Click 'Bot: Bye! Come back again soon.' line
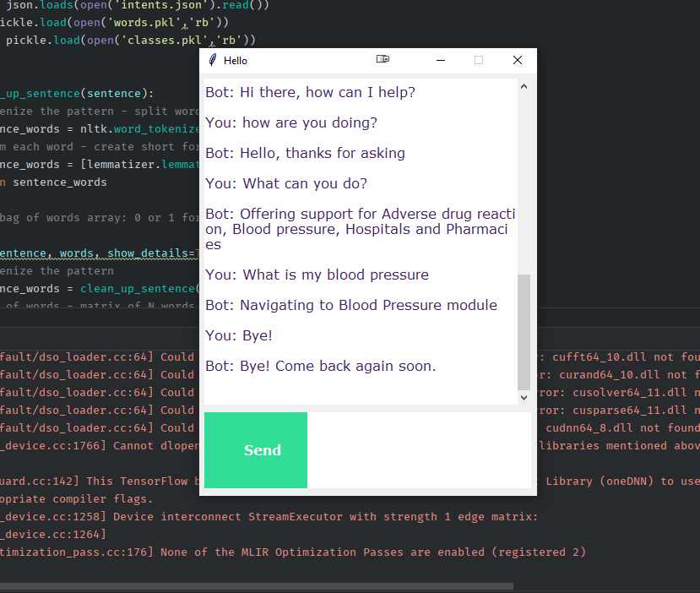Screen dimensions: 700x593 [321, 366]
